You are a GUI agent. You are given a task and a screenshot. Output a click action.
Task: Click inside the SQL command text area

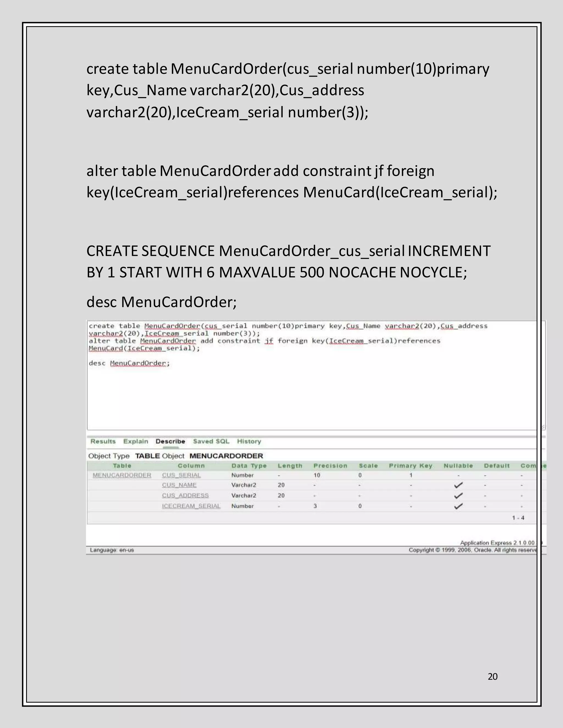click(x=313, y=393)
